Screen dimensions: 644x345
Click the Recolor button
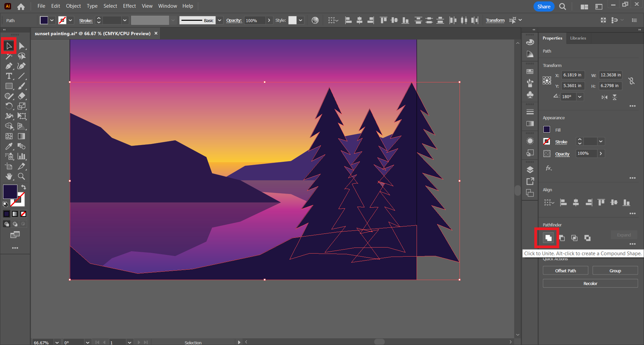590,283
